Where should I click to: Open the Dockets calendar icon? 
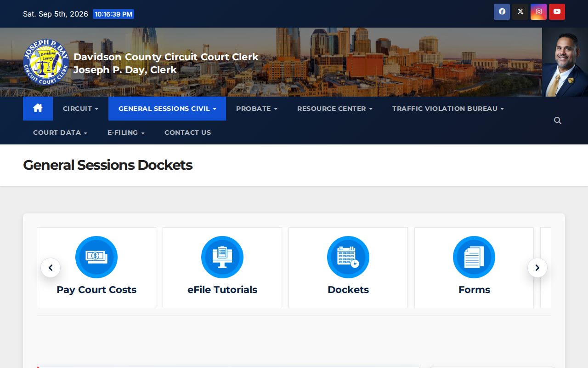tap(348, 257)
